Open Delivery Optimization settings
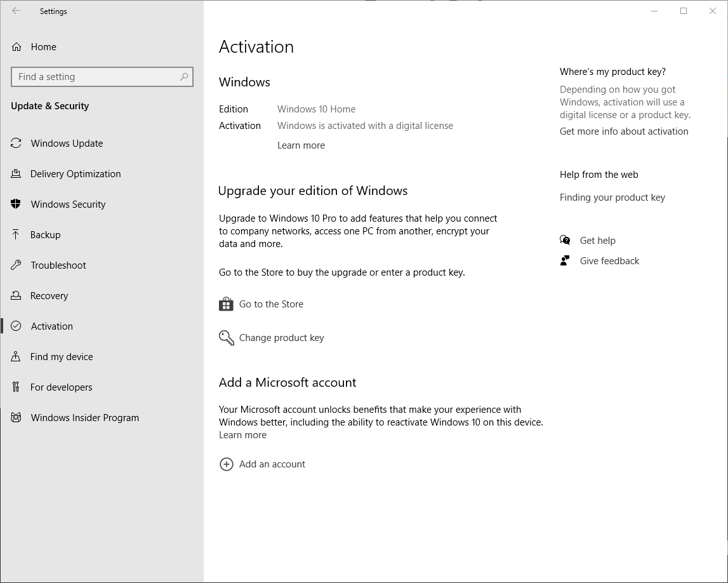The height and width of the screenshot is (583, 728). [76, 173]
